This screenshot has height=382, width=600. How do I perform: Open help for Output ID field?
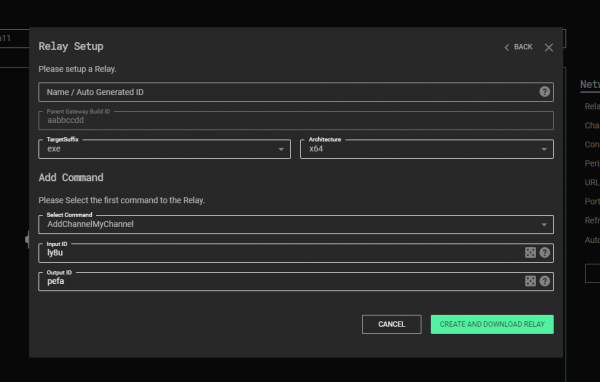544,281
